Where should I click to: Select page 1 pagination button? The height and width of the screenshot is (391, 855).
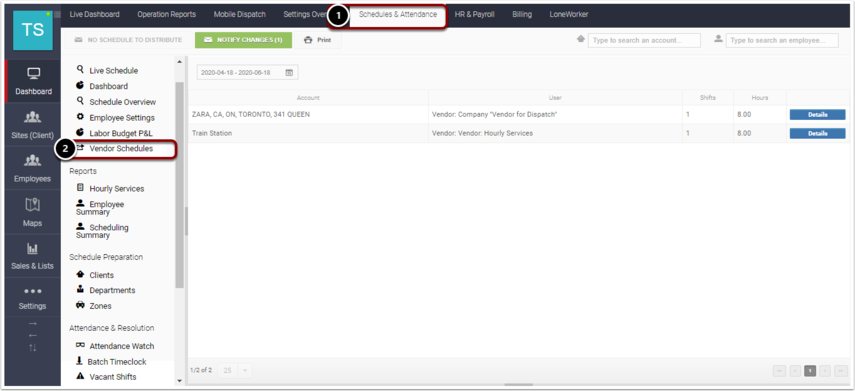[x=810, y=371]
